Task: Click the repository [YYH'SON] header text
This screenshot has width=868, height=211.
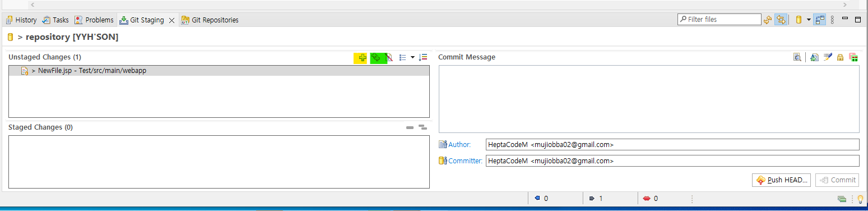Action: [72, 37]
